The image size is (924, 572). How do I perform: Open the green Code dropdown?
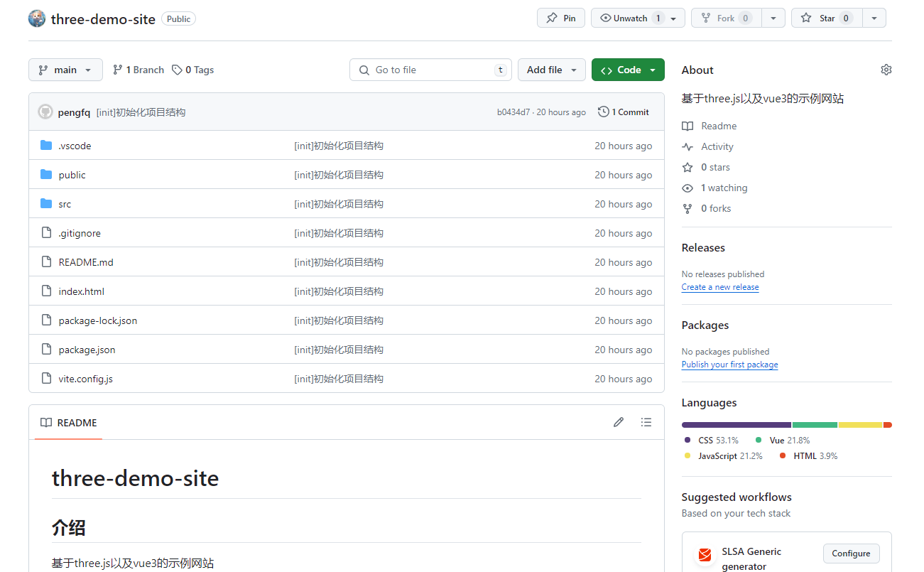click(628, 70)
